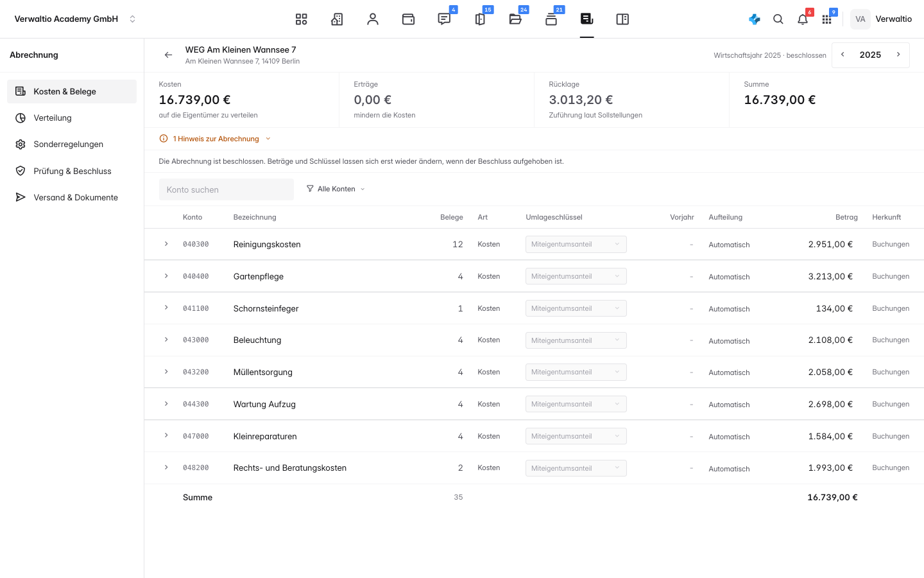Click the Kosten total 16.739,00 € card
This screenshot has height=578, width=924.
tap(242, 100)
